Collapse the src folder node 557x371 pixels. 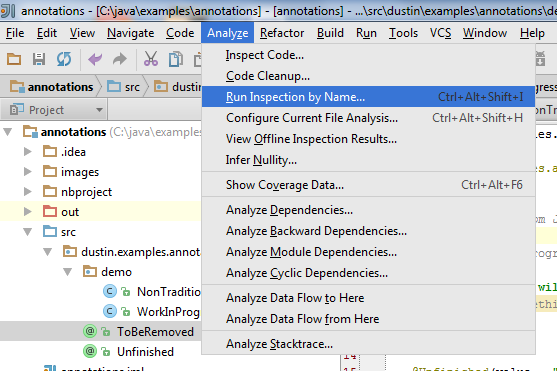pyautogui.click(x=28, y=232)
